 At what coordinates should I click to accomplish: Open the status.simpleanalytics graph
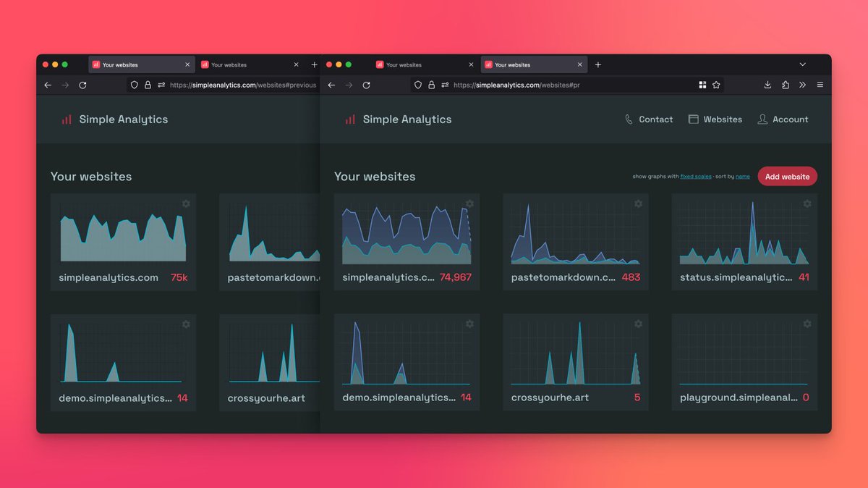click(x=744, y=234)
